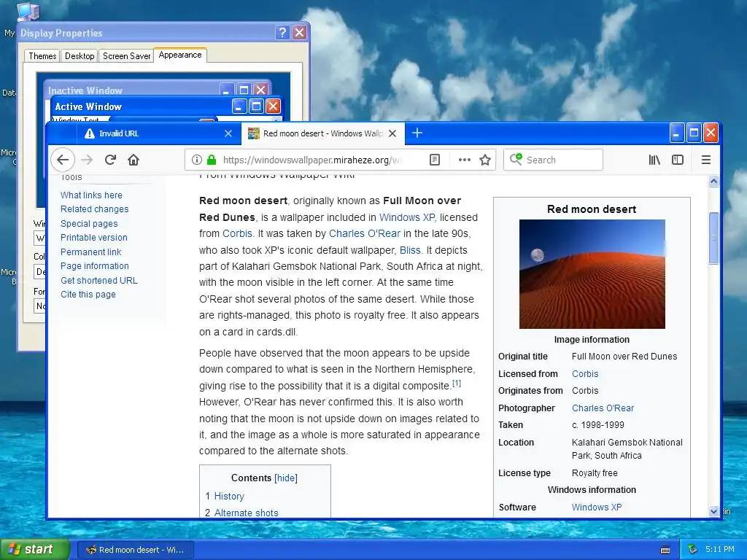Click Charles O'Rear link beside Photographer
The width and height of the screenshot is (747, 560).
click(603, 408)
